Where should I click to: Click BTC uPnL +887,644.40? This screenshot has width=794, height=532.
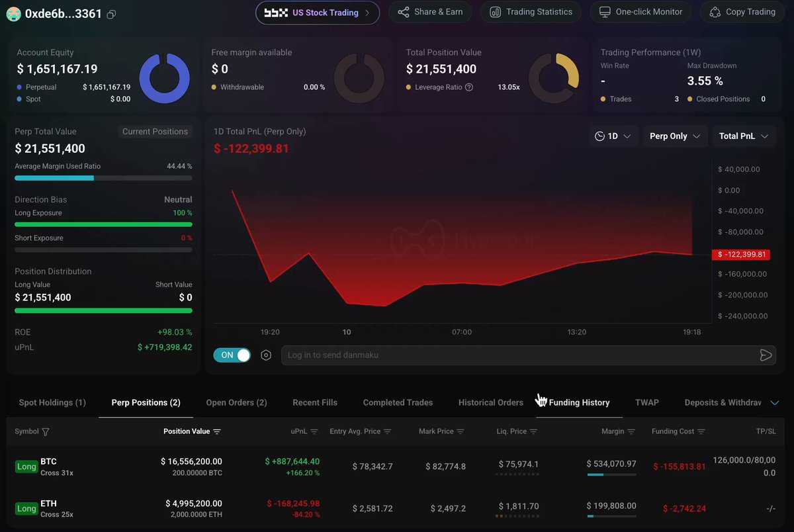292,461
